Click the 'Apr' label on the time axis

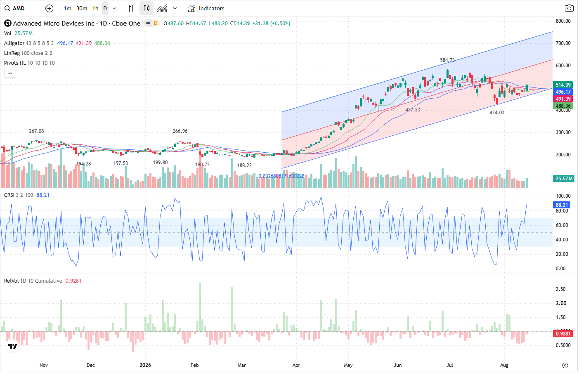pyautogui.click(x=296, y=365)
